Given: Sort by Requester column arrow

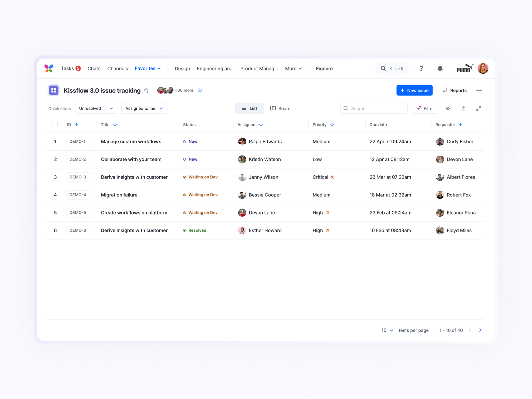Looking at the screenshot, I should 461,125.
